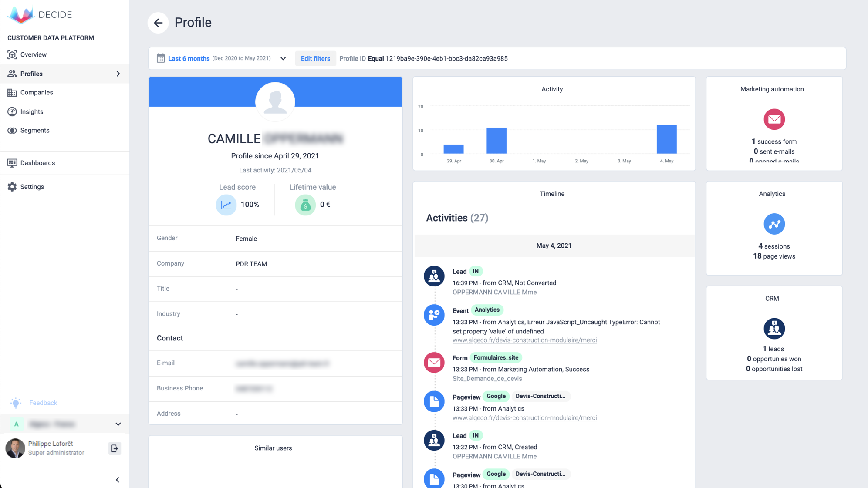Select the Dashboards icon in the sidebar
Viewport: 868px width, 488px height.
(13, 163)
